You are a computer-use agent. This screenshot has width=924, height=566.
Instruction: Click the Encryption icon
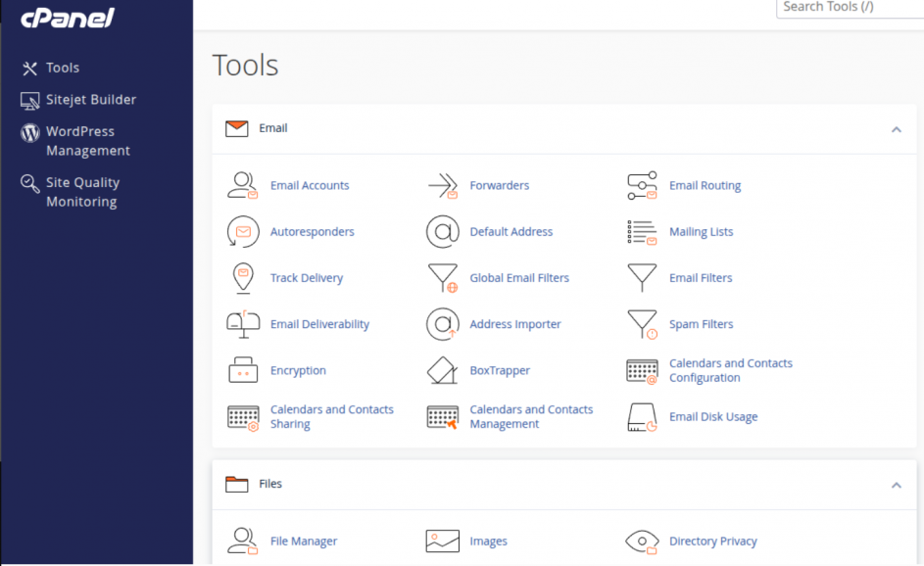243,370
